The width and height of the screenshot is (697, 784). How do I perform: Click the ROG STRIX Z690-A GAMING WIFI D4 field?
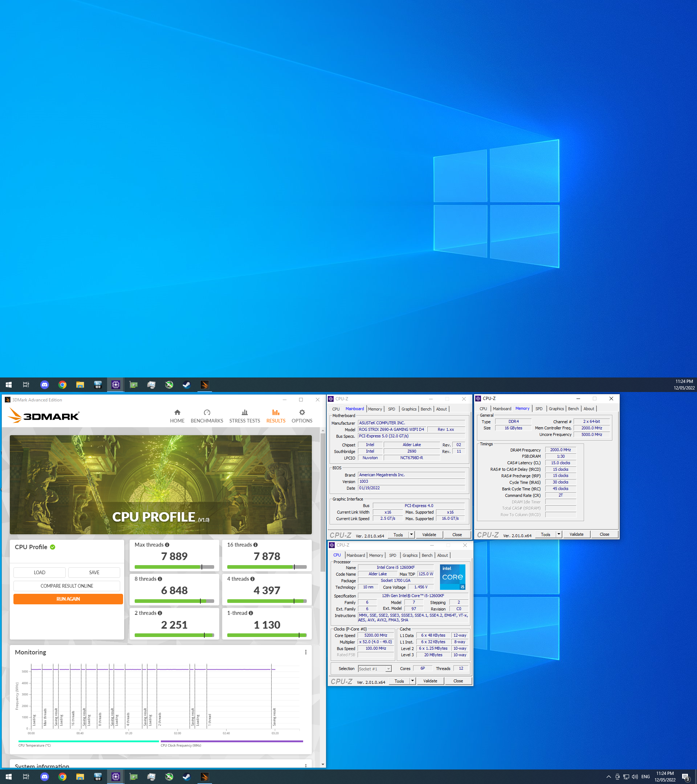392,430
